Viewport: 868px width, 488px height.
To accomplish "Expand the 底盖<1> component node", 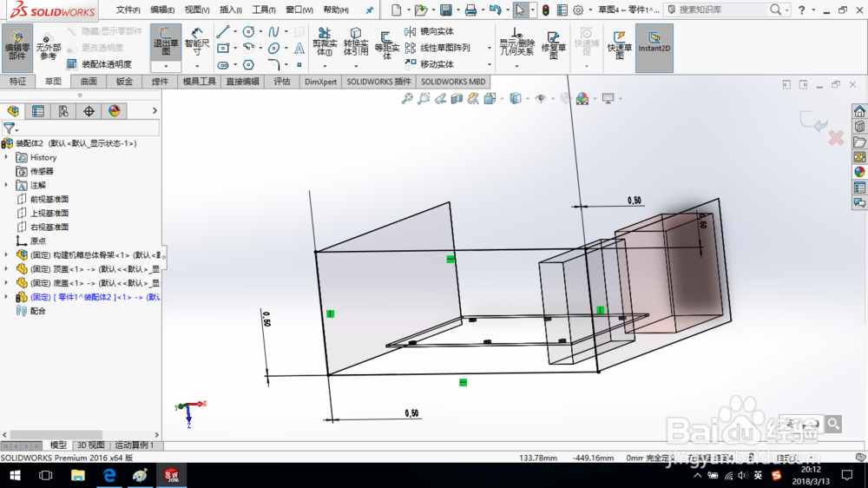I will point(7,282).
